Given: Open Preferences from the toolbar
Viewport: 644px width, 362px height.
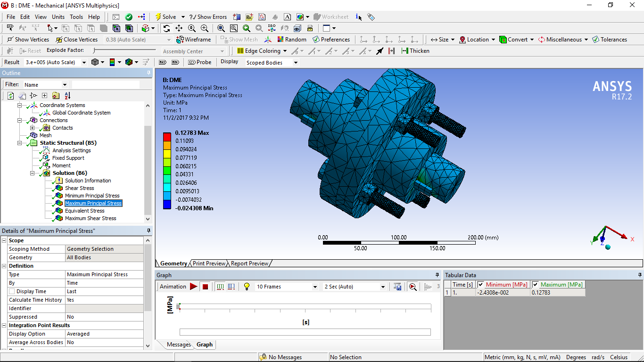Looking at the screenshot, I should (x=331, y=40).
